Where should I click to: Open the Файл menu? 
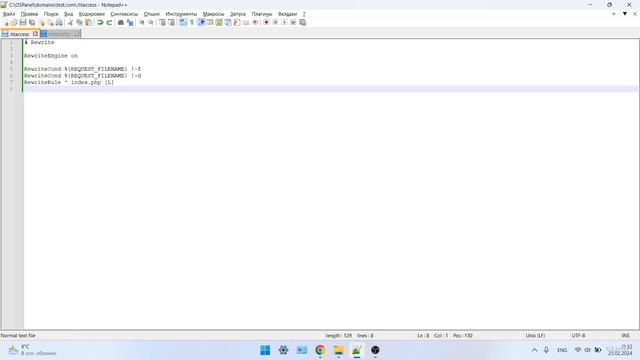pyautogui.click(x=9, y=14)
